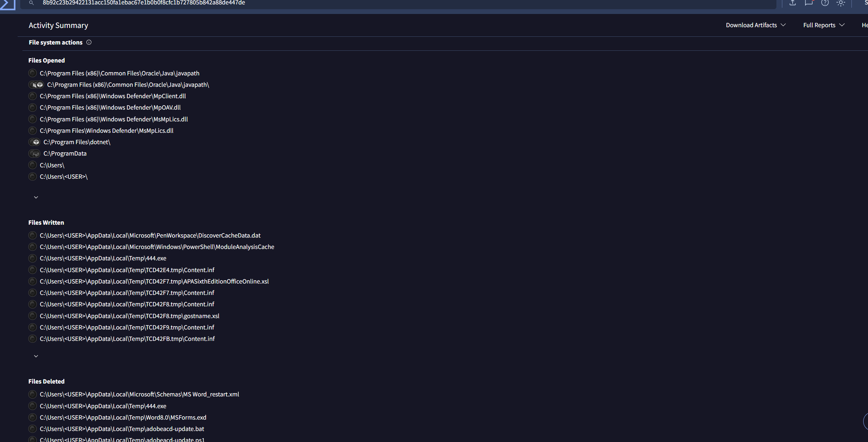Click sandbox icon beside TCD42FB.tmp\Content.inf

pyautogui.click(x=33, y=339)
